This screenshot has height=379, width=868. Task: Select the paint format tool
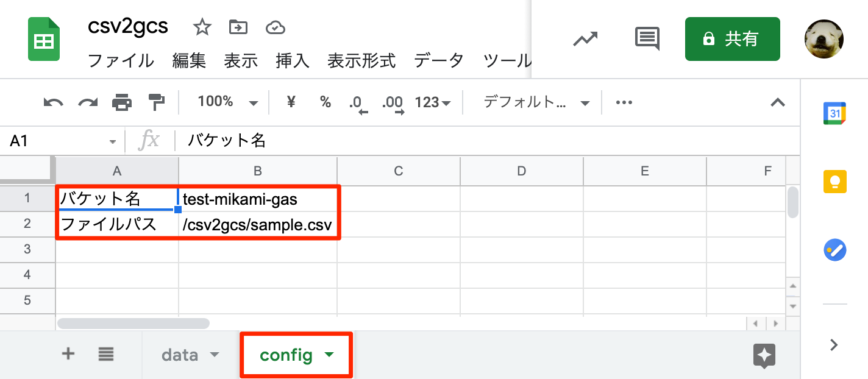[156, 102]
